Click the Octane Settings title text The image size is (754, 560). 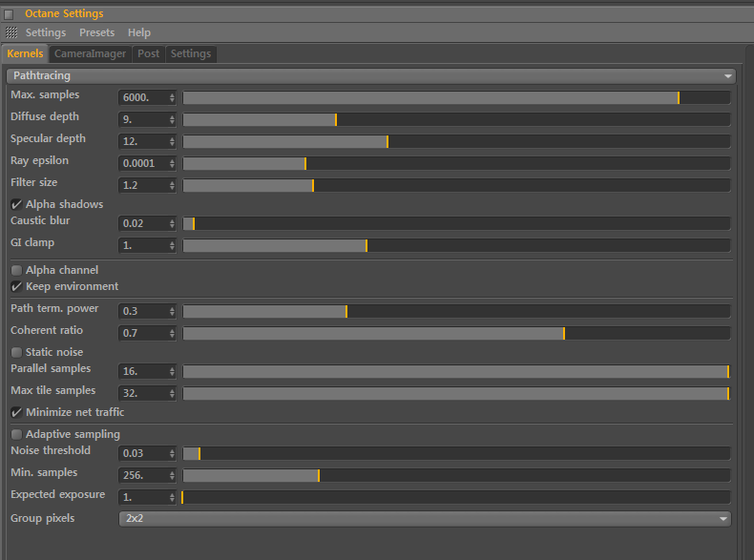(x=64, y=14)
